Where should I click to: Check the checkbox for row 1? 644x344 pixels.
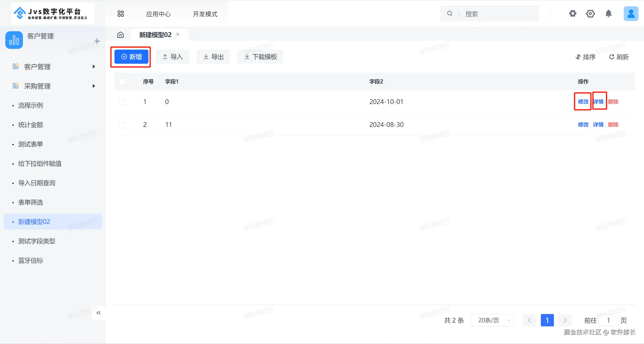(x=122, y=102)
